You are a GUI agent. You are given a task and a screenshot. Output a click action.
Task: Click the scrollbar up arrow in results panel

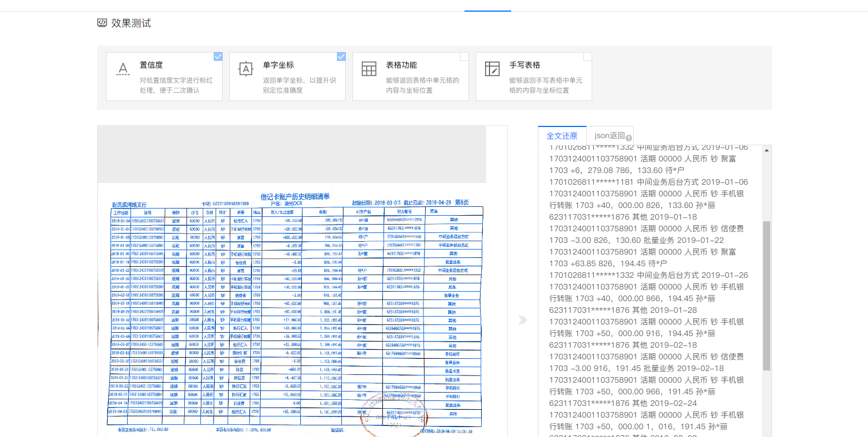point(767,150)
